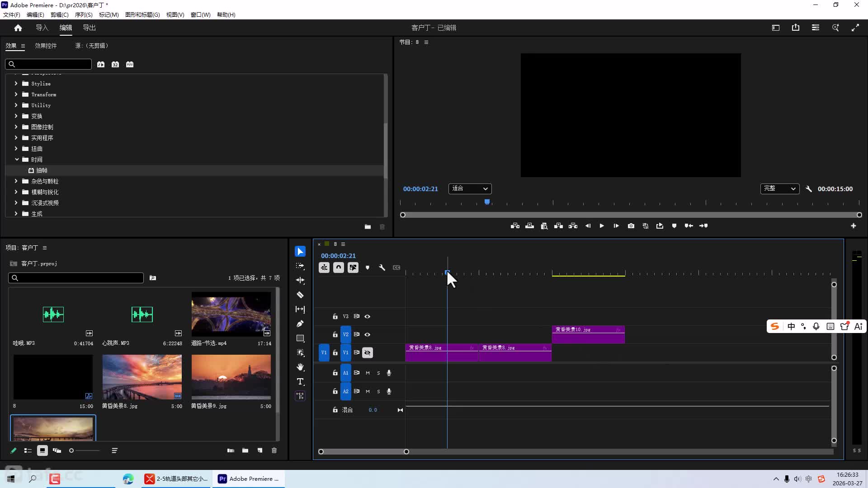Click New Custom Bin in Effects panel
The width and height of the screenshot is (868, 488).
point(368,227)
